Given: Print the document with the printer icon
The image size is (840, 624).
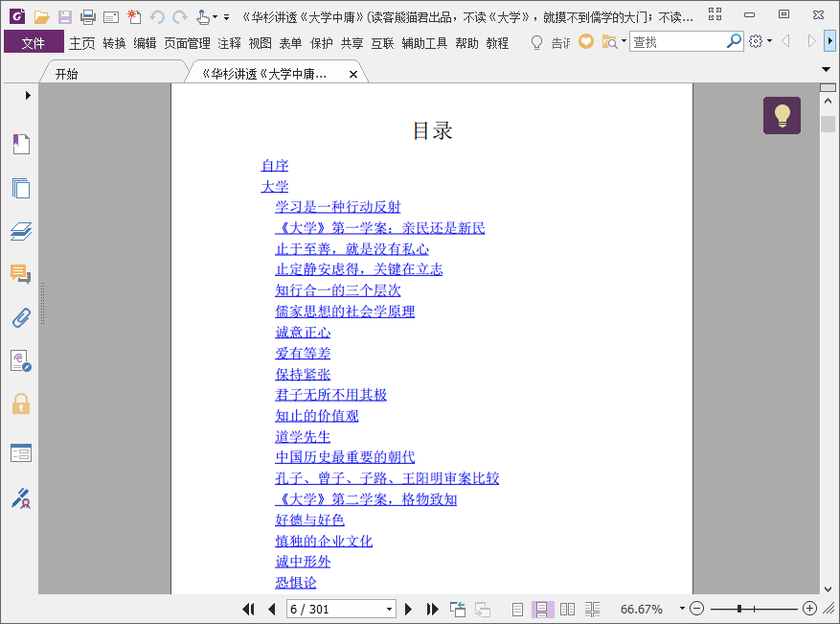Looking at the screenshot, I should (x=88, y=17).
